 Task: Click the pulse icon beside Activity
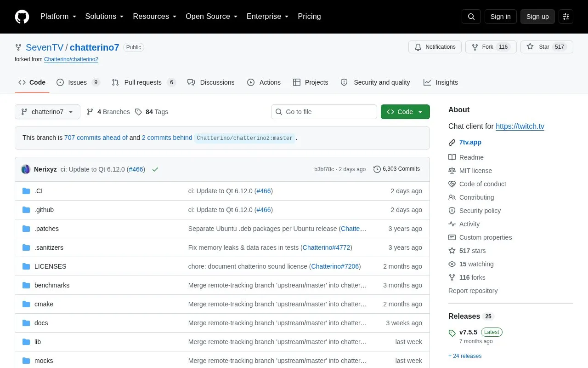(452, 224)
